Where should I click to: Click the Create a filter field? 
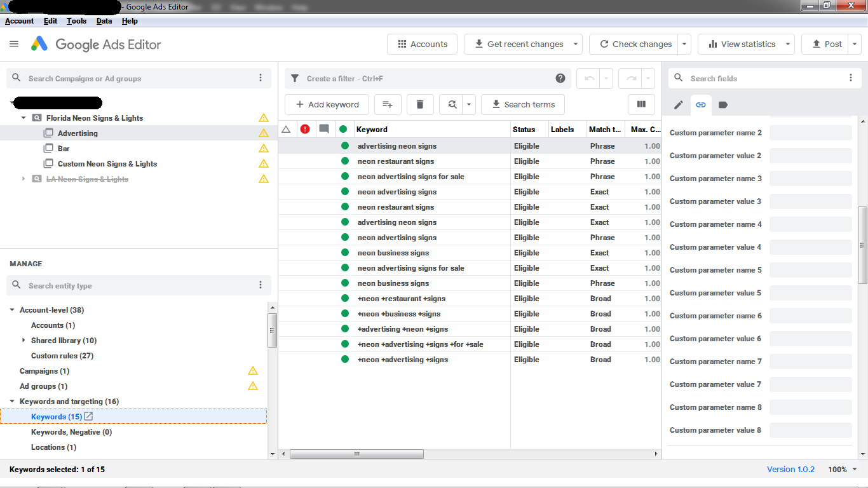click(x=428, y=78)
